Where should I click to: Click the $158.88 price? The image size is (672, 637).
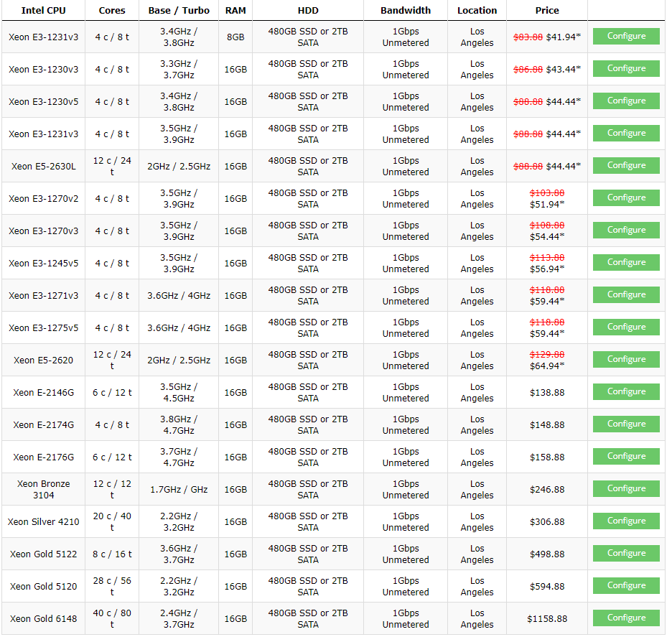[547, 457]
